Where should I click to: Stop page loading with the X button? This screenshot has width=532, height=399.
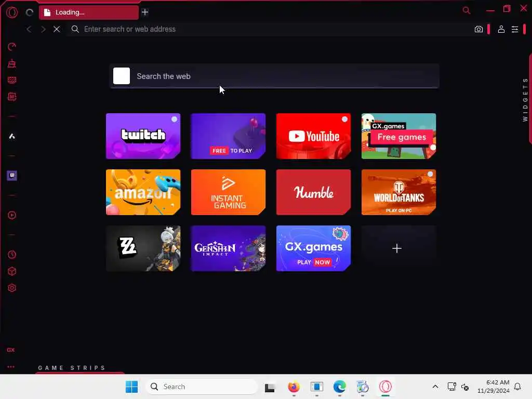[x=57, y=29]
